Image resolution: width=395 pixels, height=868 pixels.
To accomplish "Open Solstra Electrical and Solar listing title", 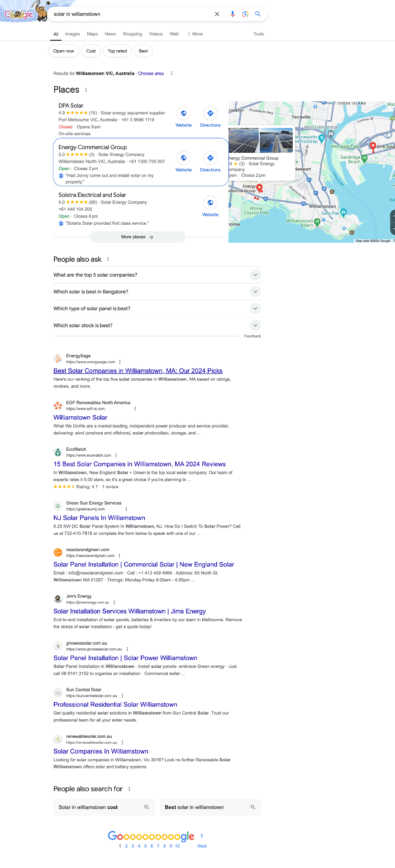I will (x=92, y=195).
